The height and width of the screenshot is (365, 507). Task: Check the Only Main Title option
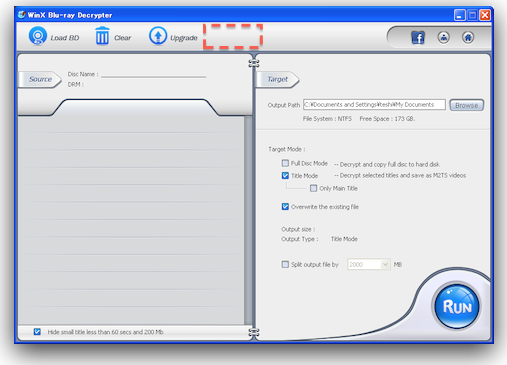[x=313, y=188]
